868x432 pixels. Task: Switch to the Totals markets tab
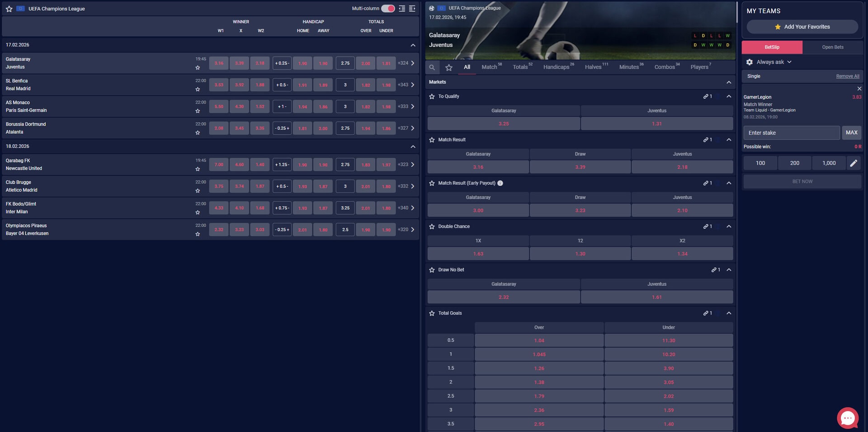(523, 67)
